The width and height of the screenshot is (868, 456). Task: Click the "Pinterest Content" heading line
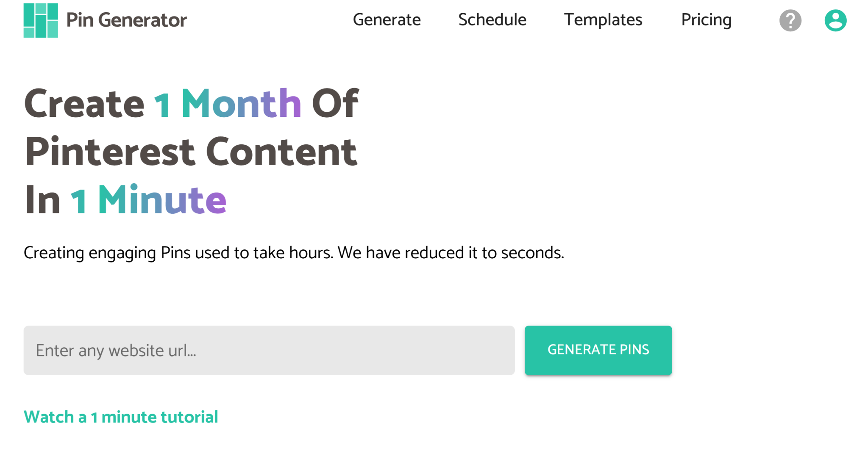click(191, 152)
